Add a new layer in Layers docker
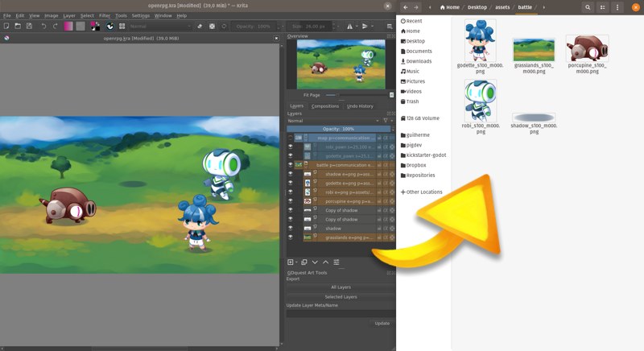This screenshot has height=351, width=644. (291, 262)
